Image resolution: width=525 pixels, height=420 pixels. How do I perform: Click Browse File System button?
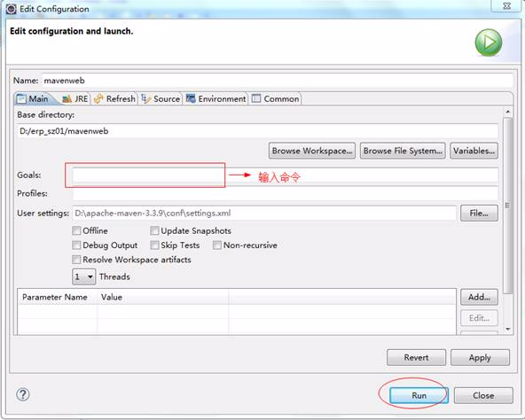(403, 151)
